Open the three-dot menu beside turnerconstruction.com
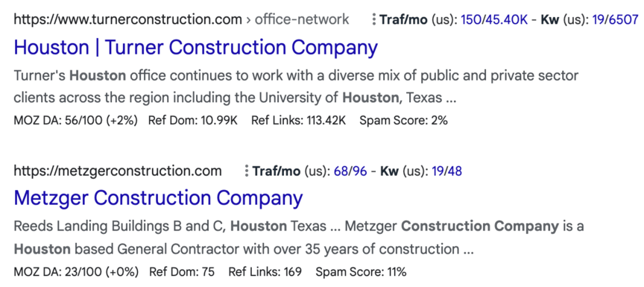644x287 pixels. [x=373, y=19]
